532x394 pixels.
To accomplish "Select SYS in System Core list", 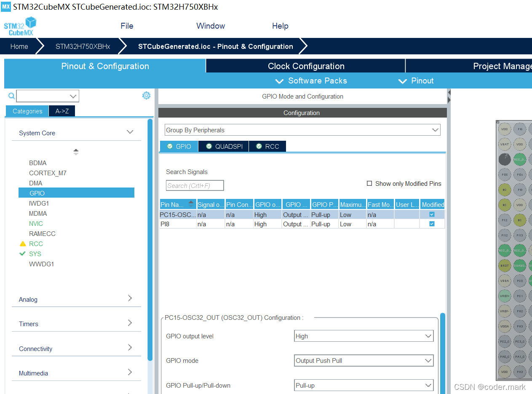I will point(35,254).
